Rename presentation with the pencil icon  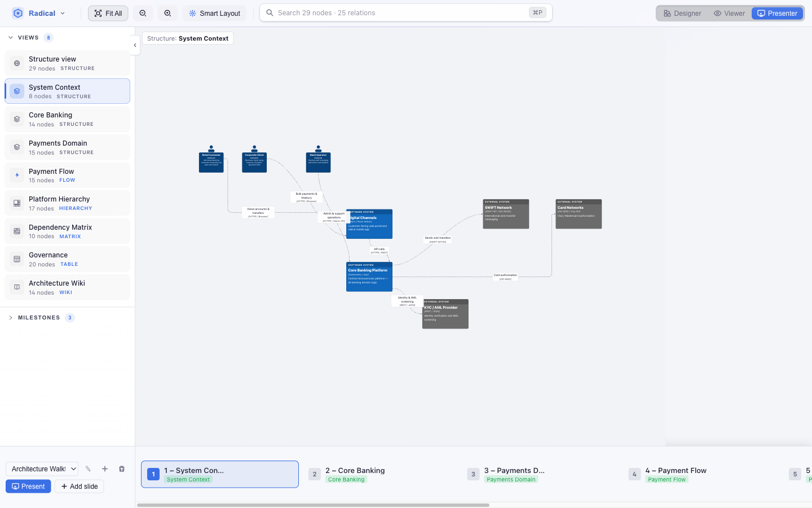point(88,469)
